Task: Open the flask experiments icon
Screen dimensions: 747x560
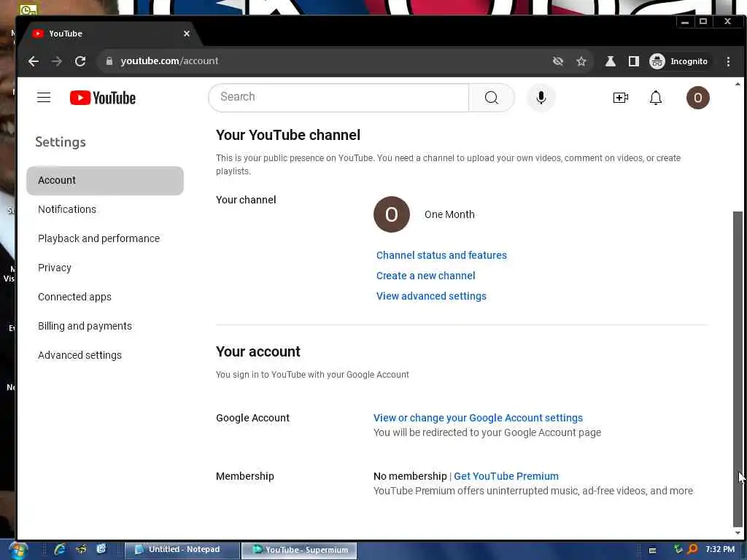Action: pos(611,61)
